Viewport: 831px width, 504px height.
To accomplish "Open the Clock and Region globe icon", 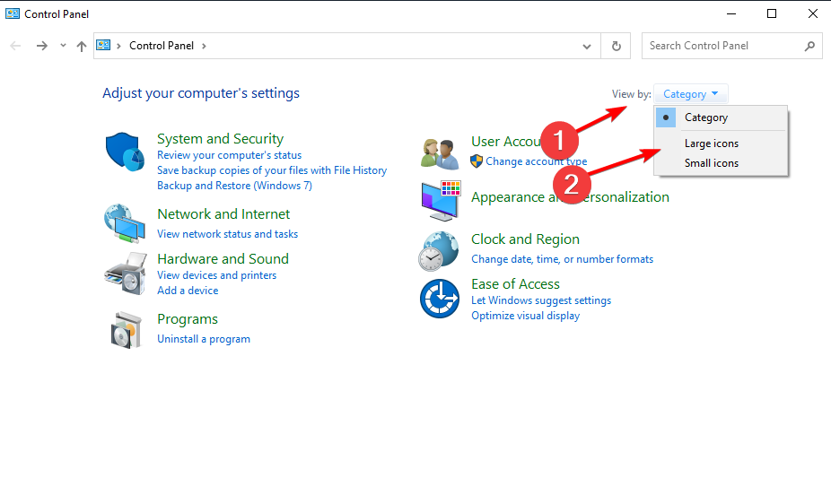I will coord(439,250).
